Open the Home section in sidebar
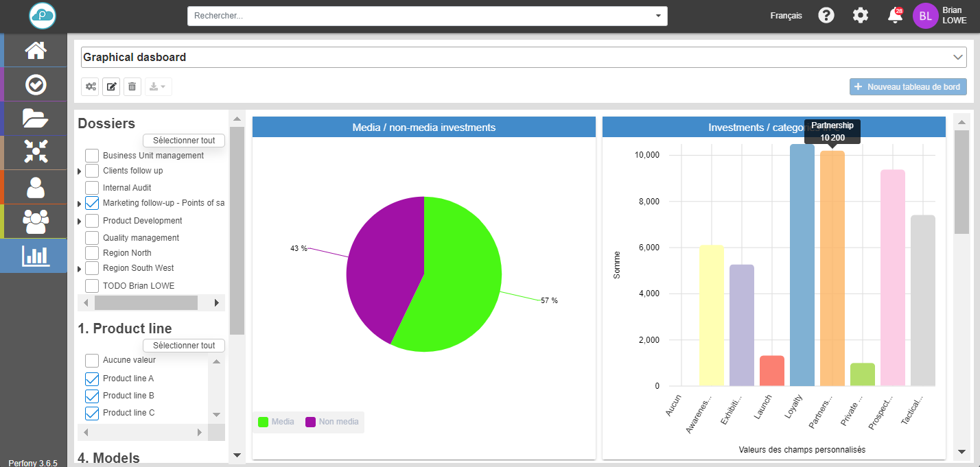The image size is (980, 467). point(36,50)
